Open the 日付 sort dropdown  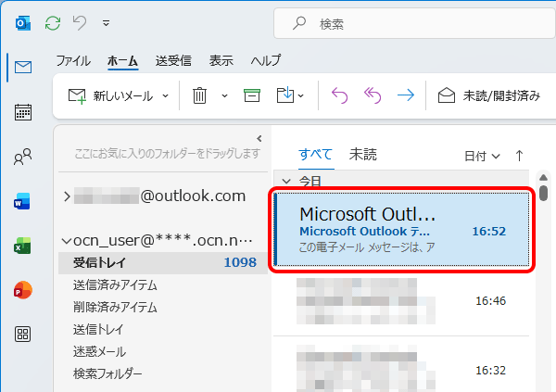(482, 156)
